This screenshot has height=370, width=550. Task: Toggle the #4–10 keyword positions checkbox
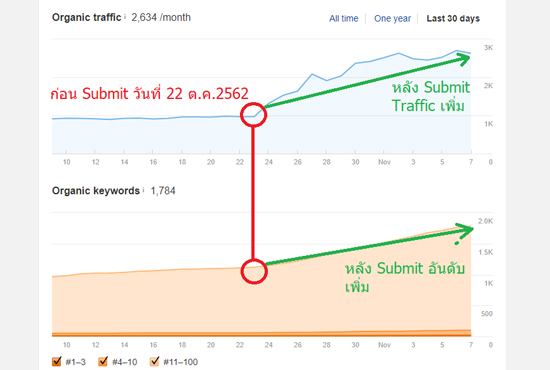pos(103,361)
